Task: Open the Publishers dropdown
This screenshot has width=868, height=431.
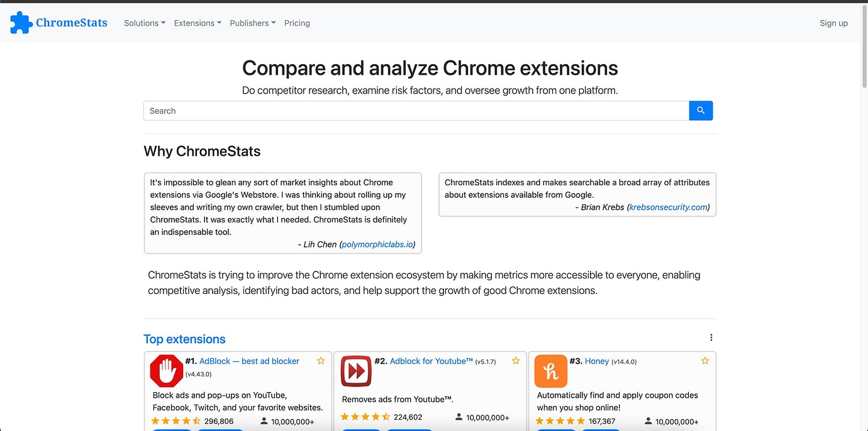Action: [252, 23]
